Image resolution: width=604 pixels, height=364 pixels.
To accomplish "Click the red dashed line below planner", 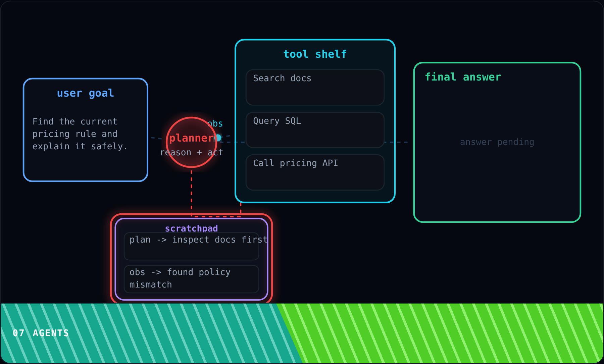I will [191, 192].
